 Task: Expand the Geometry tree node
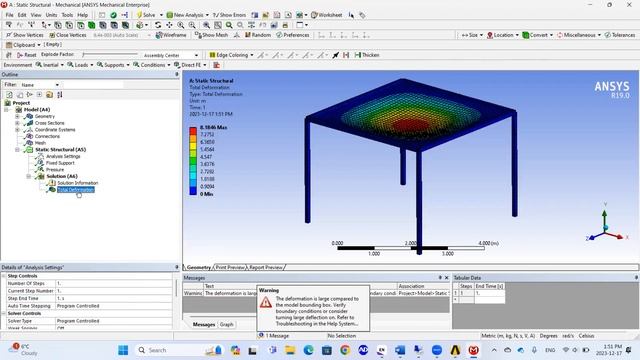tap(17, 116)
